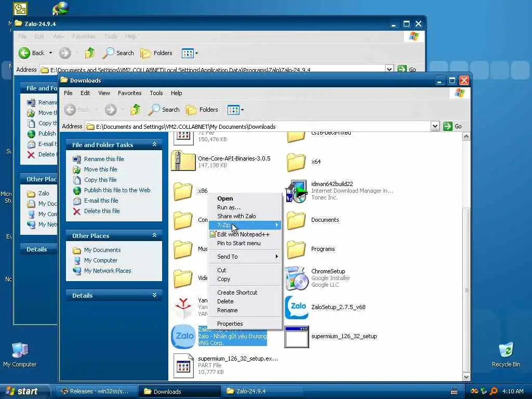Expand Downloads address bar dropdown

pos(435,127)
